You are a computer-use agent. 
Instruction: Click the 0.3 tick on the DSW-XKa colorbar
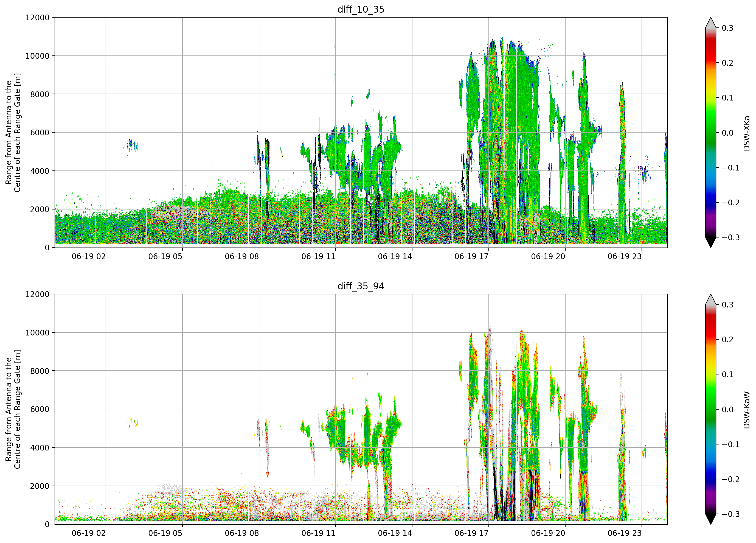[728, 28]
